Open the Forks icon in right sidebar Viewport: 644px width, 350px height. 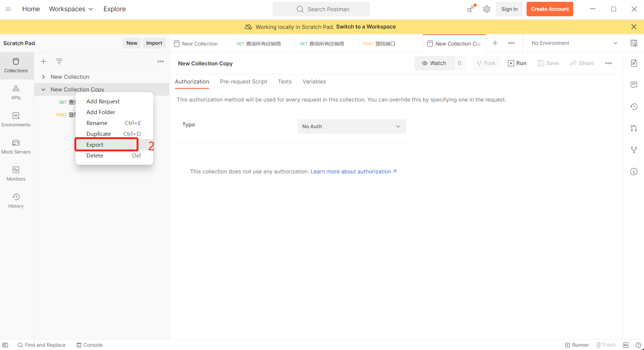click(634, 150)
